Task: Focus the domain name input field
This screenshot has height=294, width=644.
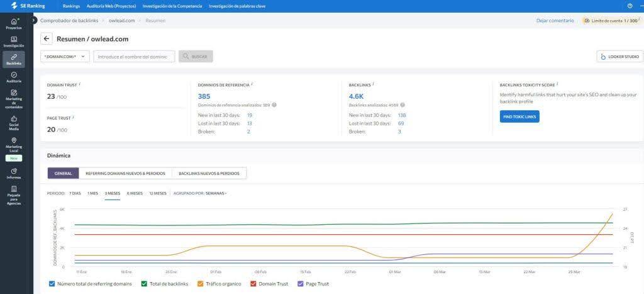Action: click(134, 56)
